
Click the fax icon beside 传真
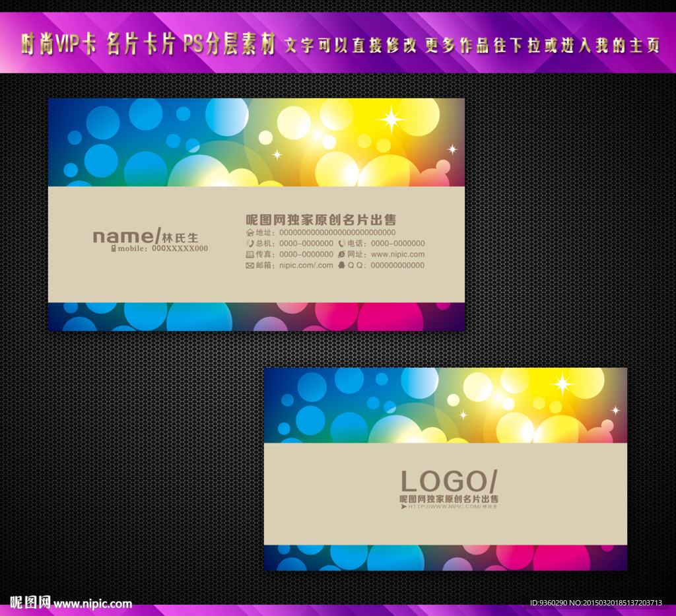pyautogui.click(x=250, y=254)
